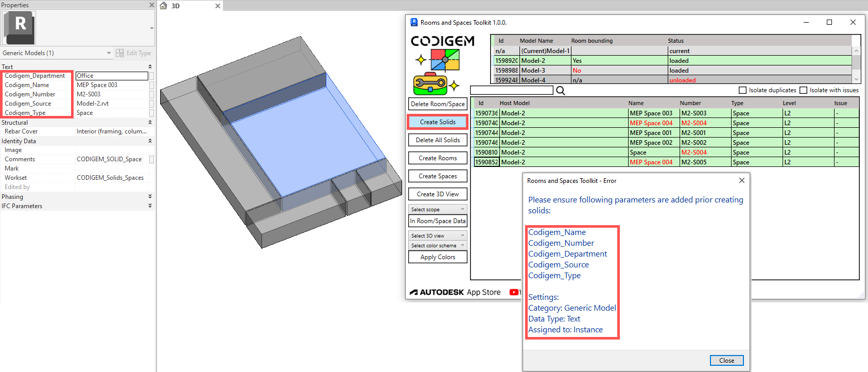Click the Room bounding column header
This screenshot has height=372, width=868.
(x=592, y=41)
